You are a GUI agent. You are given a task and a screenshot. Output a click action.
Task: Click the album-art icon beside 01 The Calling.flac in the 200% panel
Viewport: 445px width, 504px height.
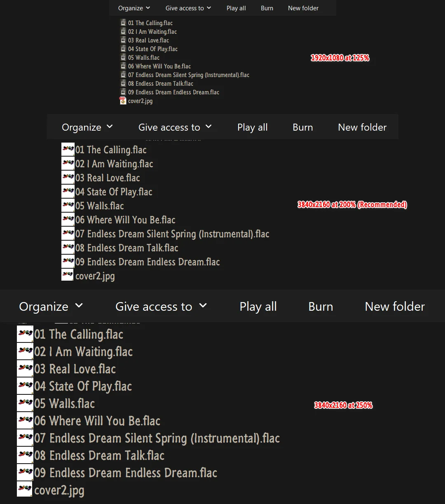68,149
